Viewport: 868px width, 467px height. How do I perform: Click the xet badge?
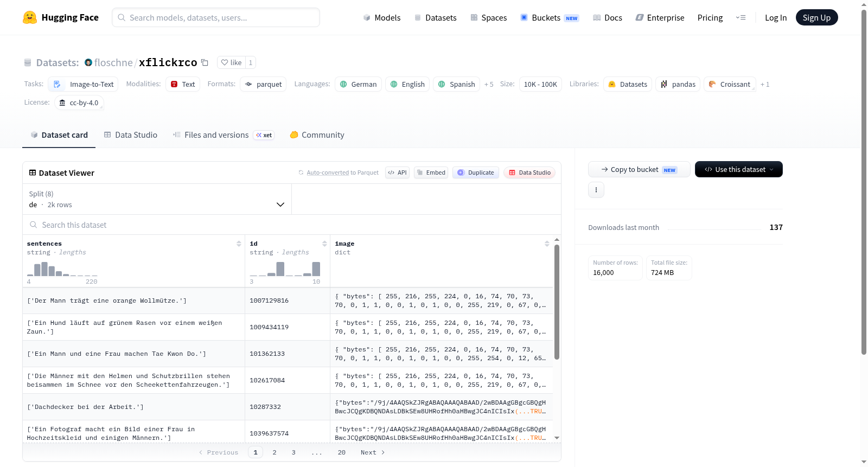[264, 135]
